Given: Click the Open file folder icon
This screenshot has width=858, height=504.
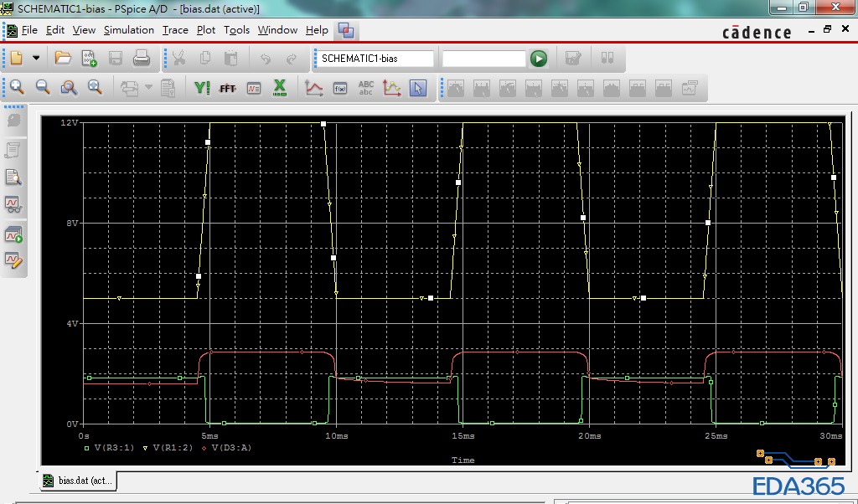Looking at the screenshot, I should click(x=63, y=59).
